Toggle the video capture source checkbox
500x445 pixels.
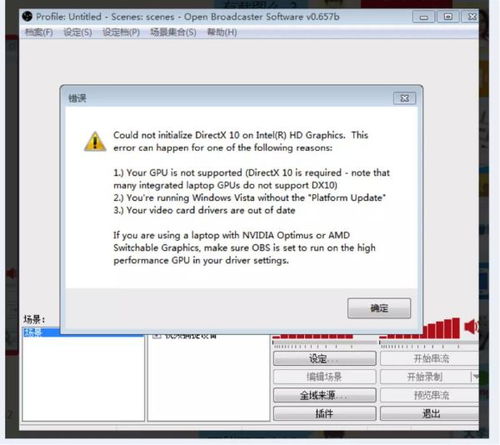click(156, 336)
